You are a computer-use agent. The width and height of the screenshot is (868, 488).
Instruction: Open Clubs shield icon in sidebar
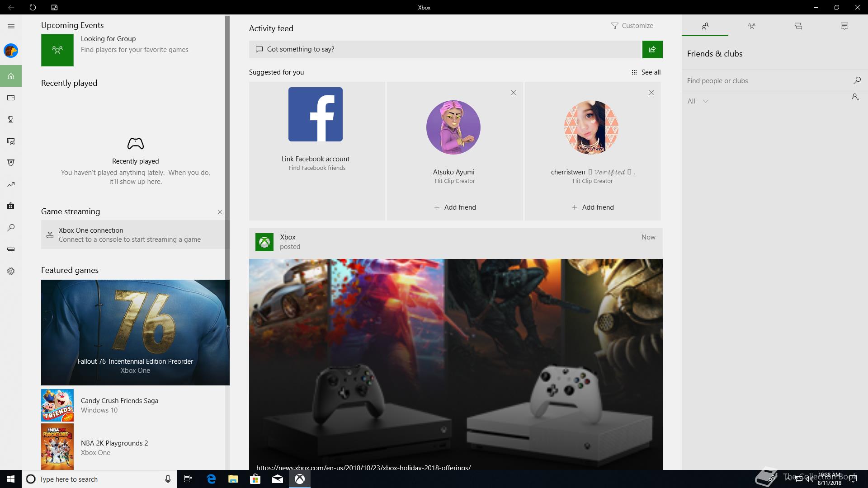(x=11, y=163)
